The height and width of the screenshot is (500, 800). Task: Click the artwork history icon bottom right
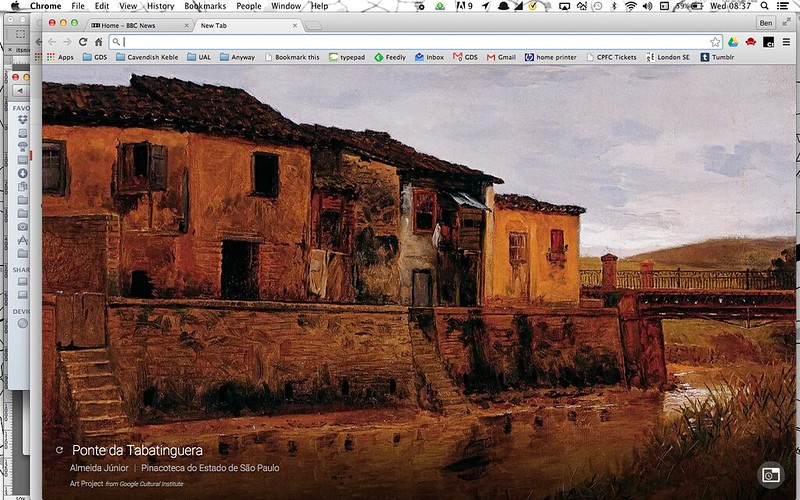coord(770,475)
